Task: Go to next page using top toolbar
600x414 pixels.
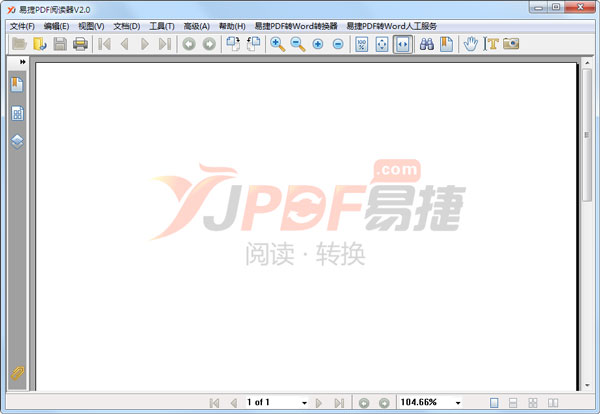Action: [145, 44]
